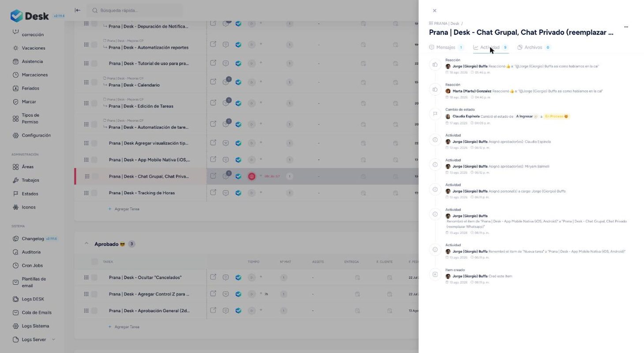
Task: Open Tipos de Permiso in the sidebar
Action: point(30,118)
